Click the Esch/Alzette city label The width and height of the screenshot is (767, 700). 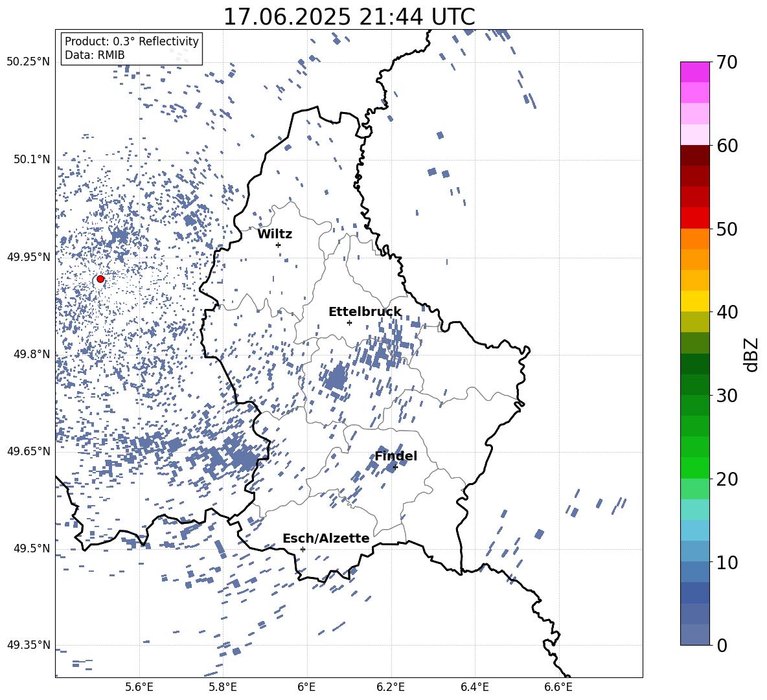point(326,539)
